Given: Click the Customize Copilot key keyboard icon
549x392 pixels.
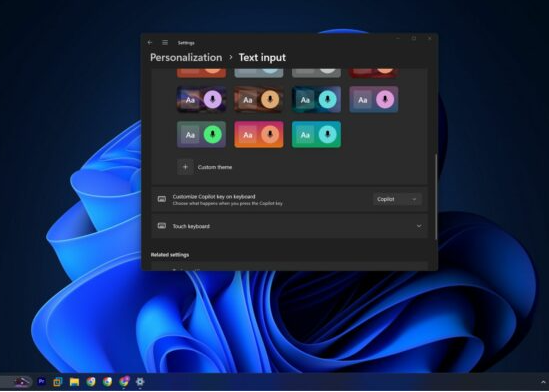Looking at the screenshot, I should pyautogui.click(x=162, y=199).
